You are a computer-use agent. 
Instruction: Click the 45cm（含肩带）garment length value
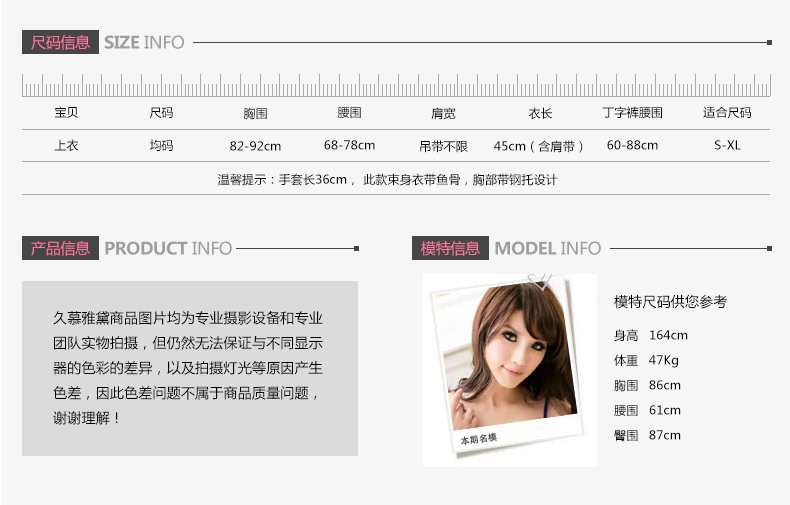click(x=539, y=146)
